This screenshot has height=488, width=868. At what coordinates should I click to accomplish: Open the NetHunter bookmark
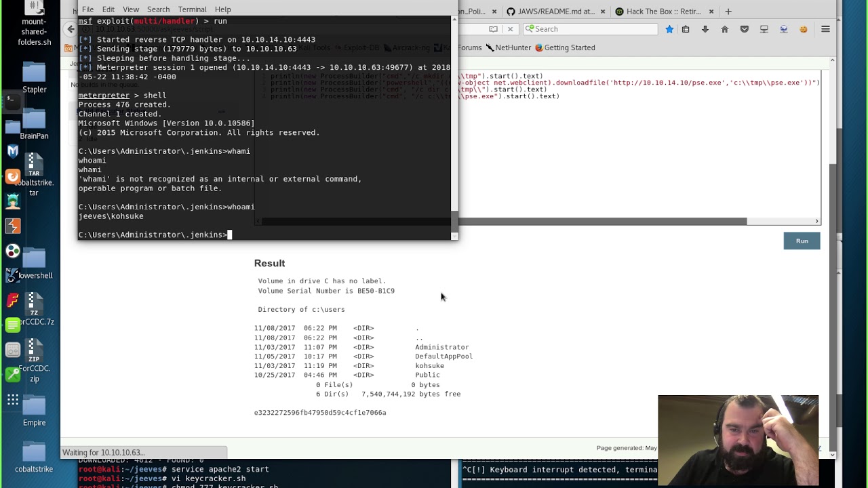(x=507, y=47)
